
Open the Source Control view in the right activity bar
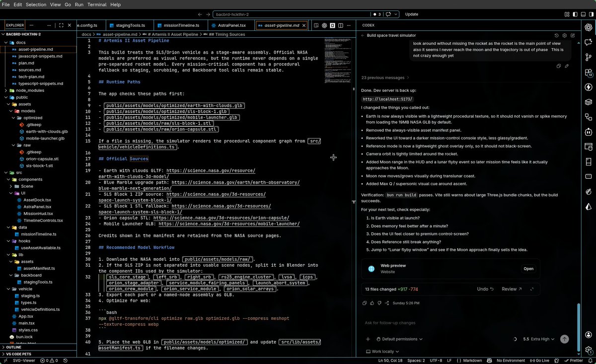pos(588,57)
